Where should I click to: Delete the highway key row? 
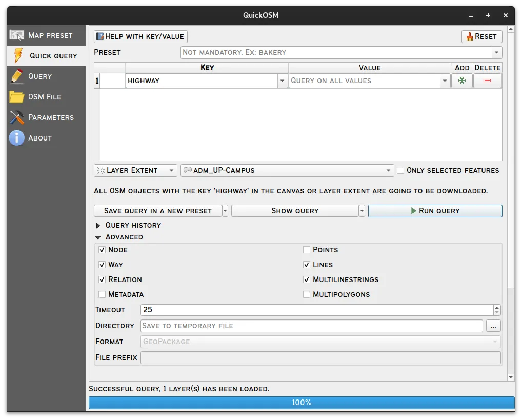pyautogui.click(x=487, y=81)
